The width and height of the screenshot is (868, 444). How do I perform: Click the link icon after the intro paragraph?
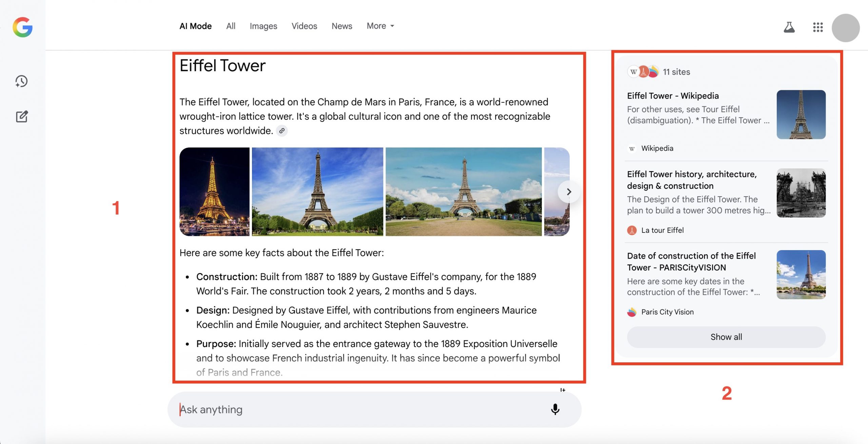282,130
